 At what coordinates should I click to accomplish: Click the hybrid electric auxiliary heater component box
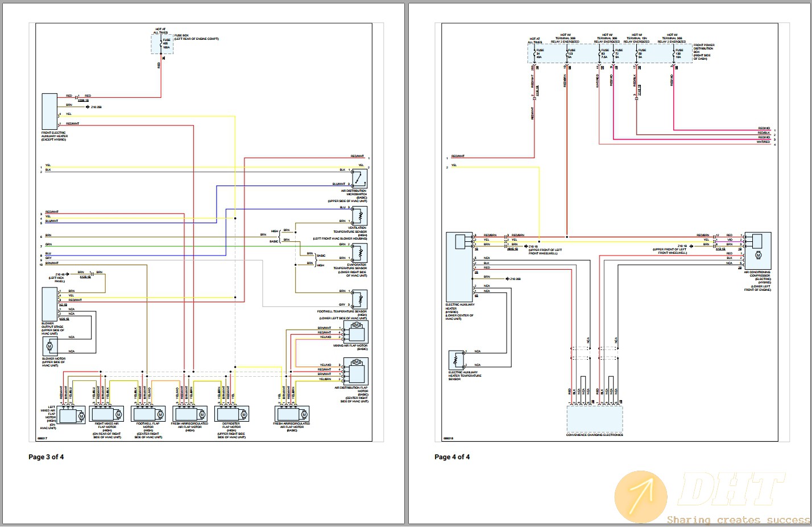[x=459, y=267]
